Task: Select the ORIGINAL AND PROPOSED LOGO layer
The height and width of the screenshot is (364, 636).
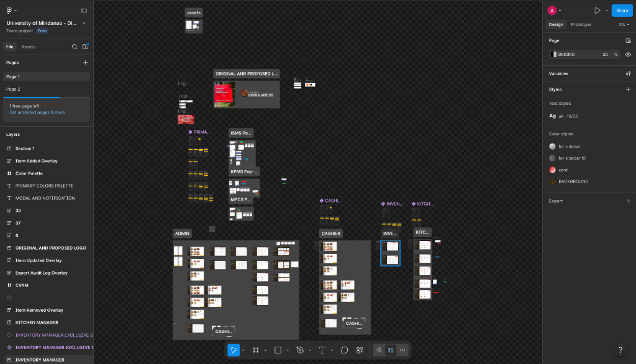Action: (x=50, y=248)
